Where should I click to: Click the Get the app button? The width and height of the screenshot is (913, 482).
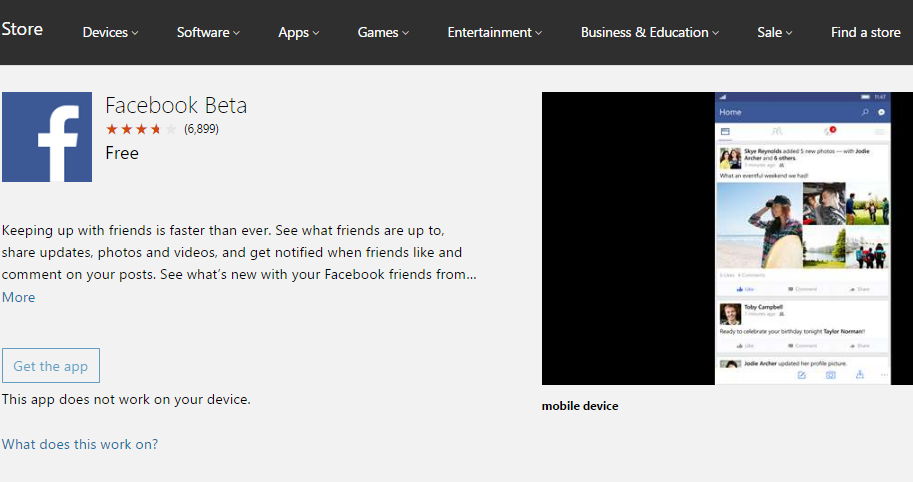[51, 366]
